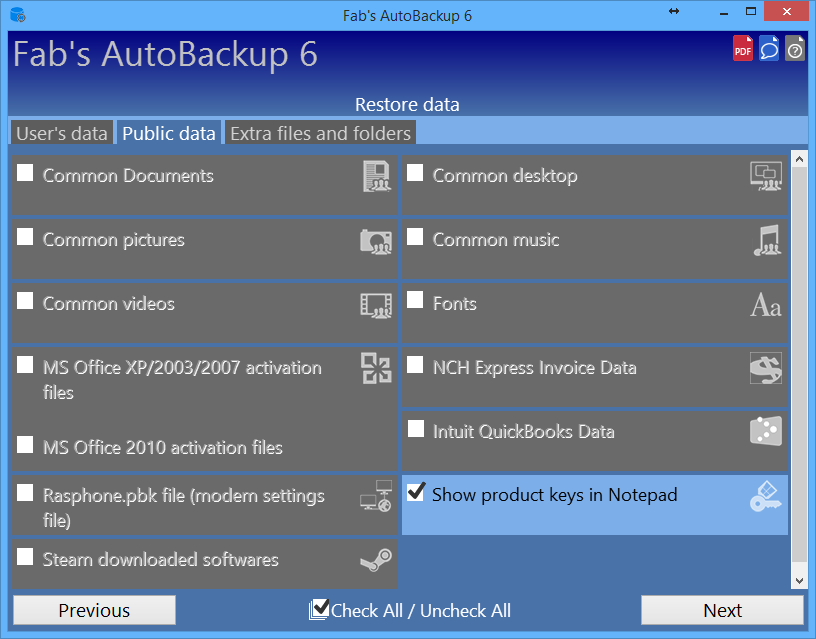Check NCH Express Invoice Data checkbox
Viewport: 816px width, 639px height.
(x=415, y=364)
